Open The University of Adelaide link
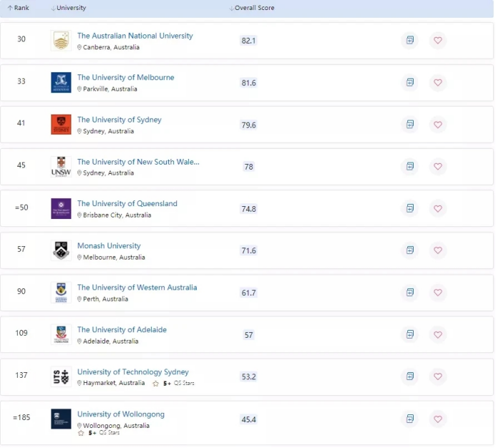 click(122, 330)
